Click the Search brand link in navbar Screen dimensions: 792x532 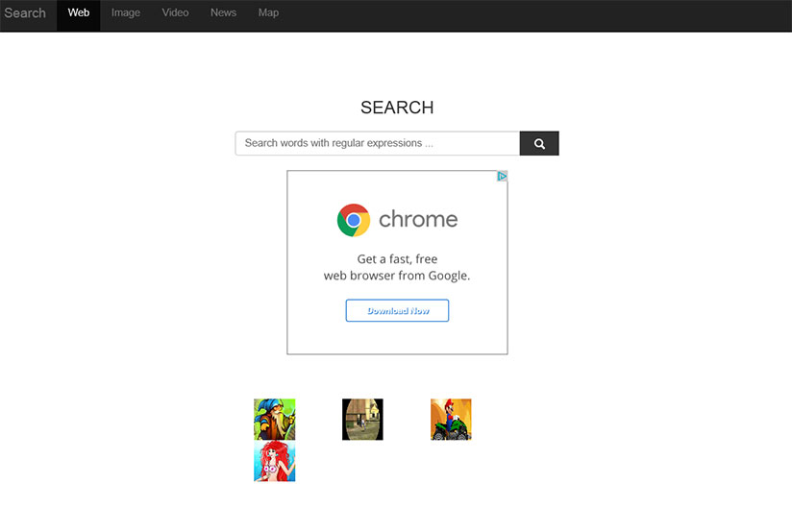[25, 13]
